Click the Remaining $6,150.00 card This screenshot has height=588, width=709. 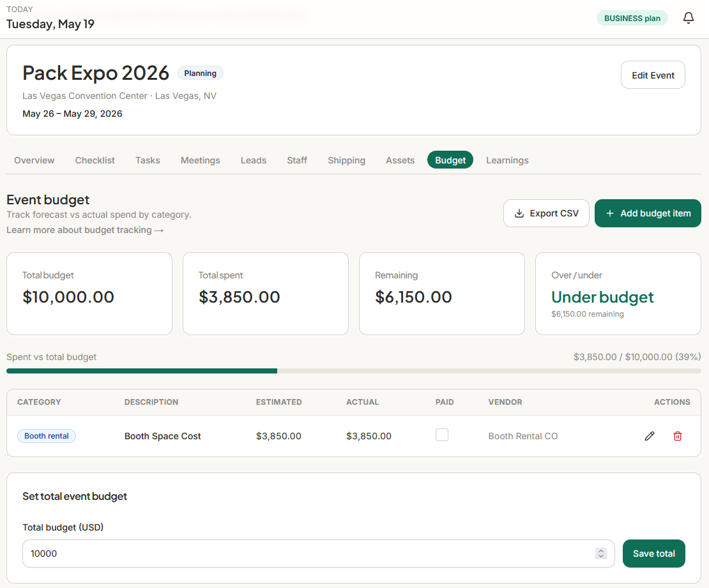click(x=442, y=294)
